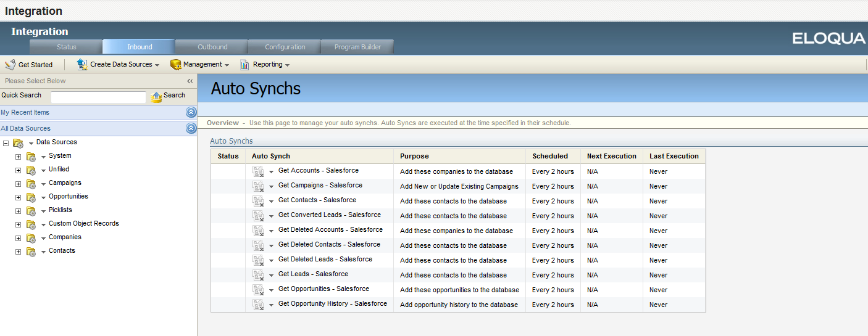Click the Get Converted Leads synch icon

tap(259, 216)
